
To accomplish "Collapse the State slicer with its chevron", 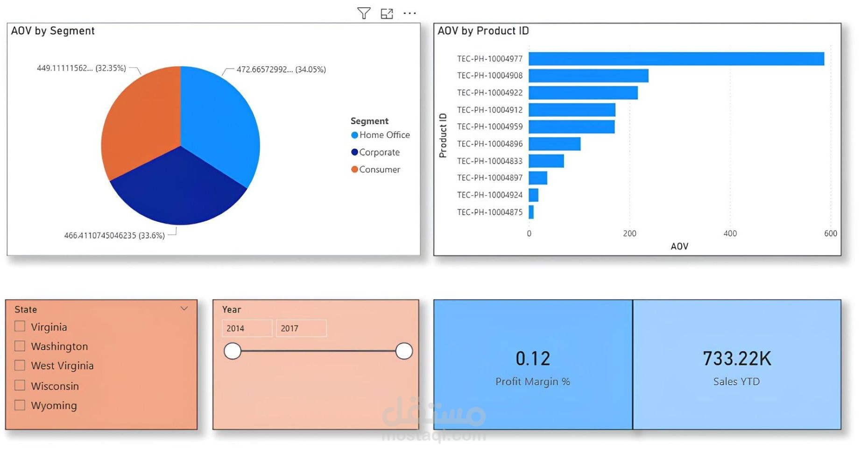I will [x=183, y=308].
